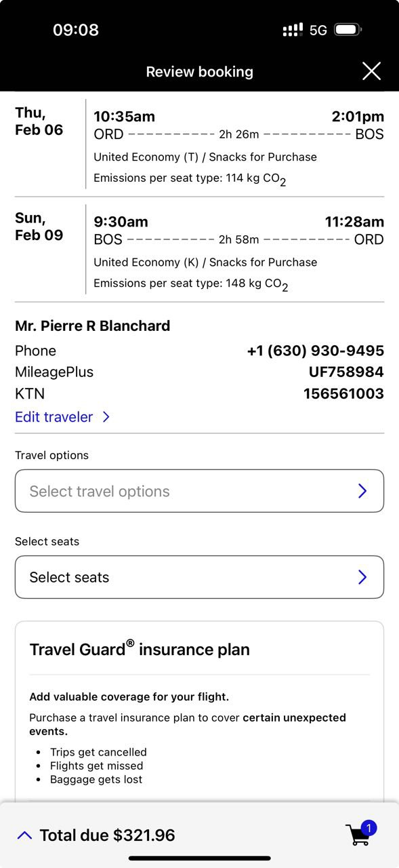
Task: Tap the Review booking title
Action: coord(199,71)
